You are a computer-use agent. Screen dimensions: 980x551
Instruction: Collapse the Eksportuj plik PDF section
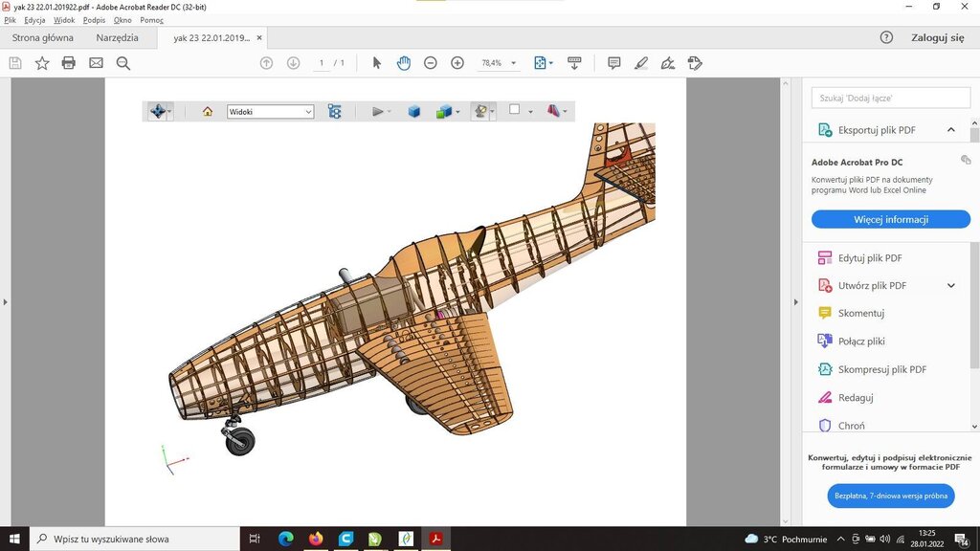pos(951,130)
